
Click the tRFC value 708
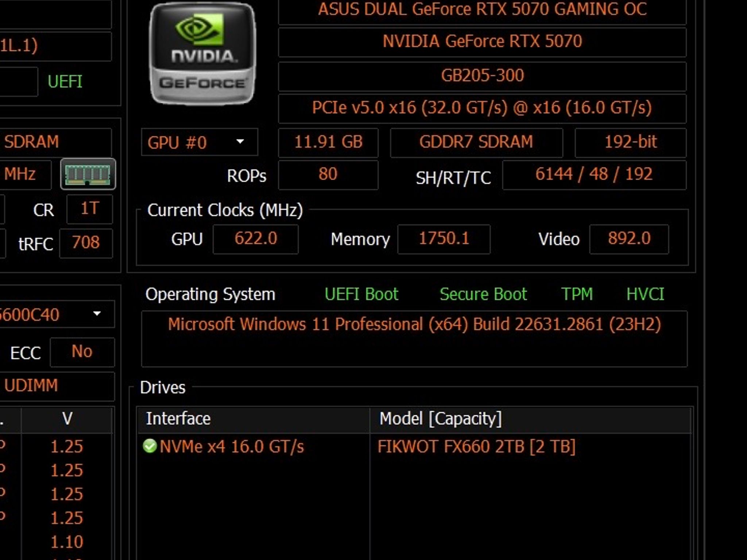pos(86,244)
